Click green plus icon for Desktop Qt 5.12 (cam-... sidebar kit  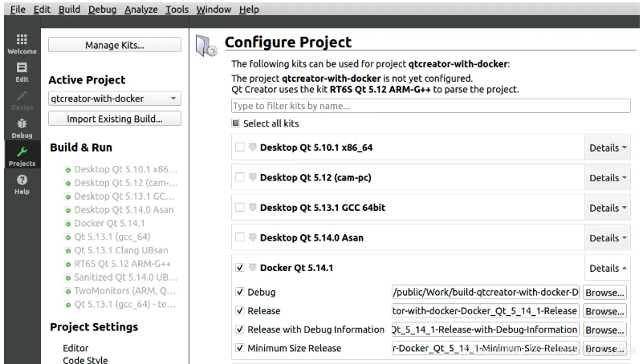pos(68,184)
